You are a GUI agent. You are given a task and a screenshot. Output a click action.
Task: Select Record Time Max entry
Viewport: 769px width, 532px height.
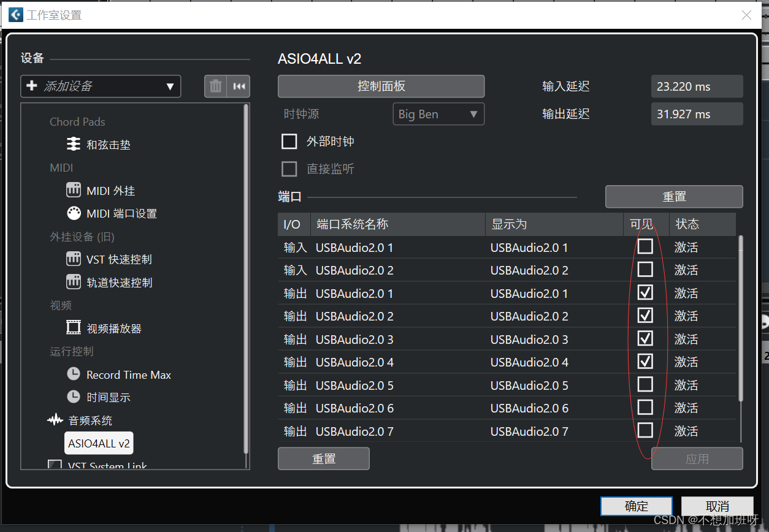129,374
